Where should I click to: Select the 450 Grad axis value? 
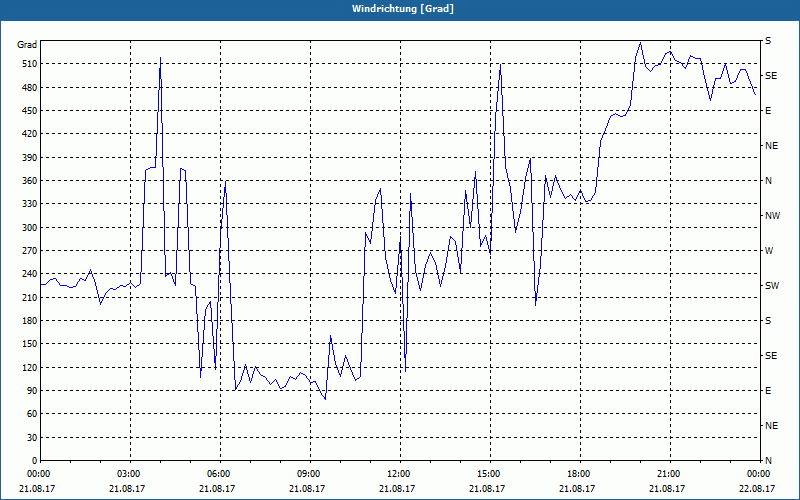[29, 111]
